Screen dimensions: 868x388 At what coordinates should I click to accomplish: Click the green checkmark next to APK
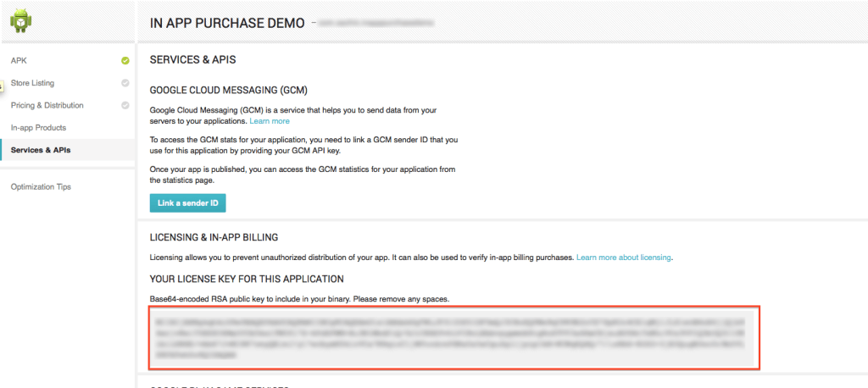coord(125,61)
